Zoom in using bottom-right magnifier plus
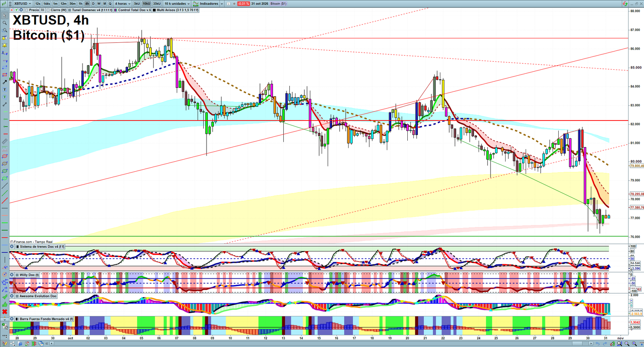The height and width of the screenshot is (347, 644). [x=634, y=344]
